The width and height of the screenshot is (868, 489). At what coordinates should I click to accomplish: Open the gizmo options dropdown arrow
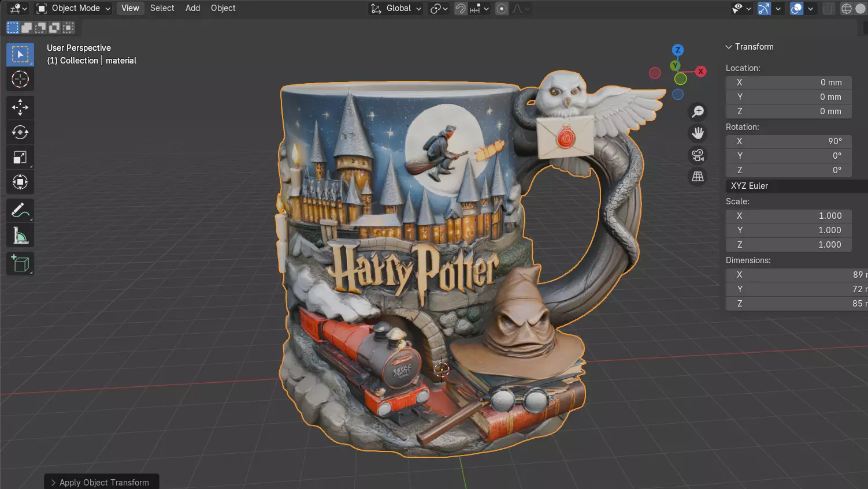tap(778, 9)
